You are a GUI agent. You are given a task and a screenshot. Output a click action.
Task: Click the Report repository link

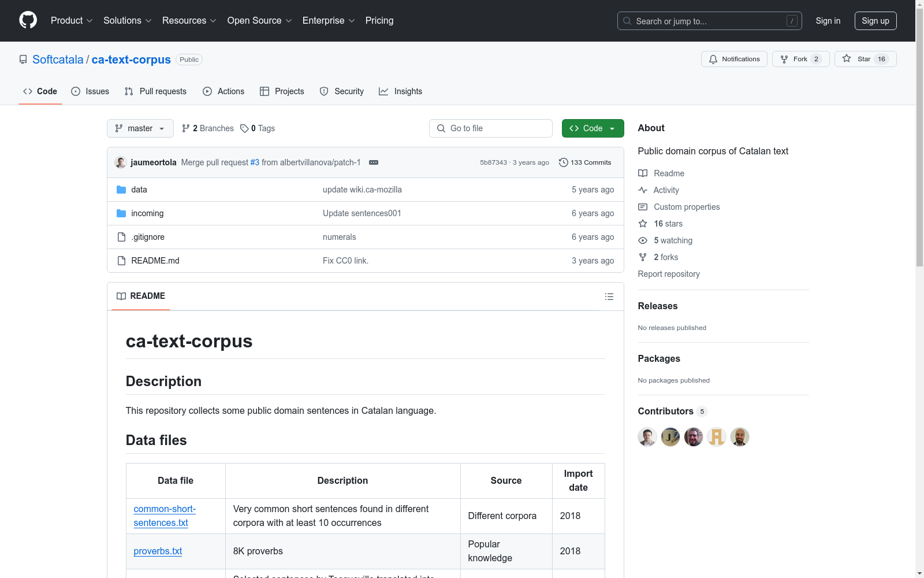[669, 274]
